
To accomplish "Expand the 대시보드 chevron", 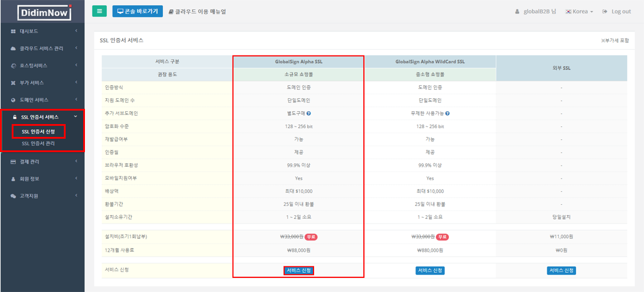I will 76,31.
